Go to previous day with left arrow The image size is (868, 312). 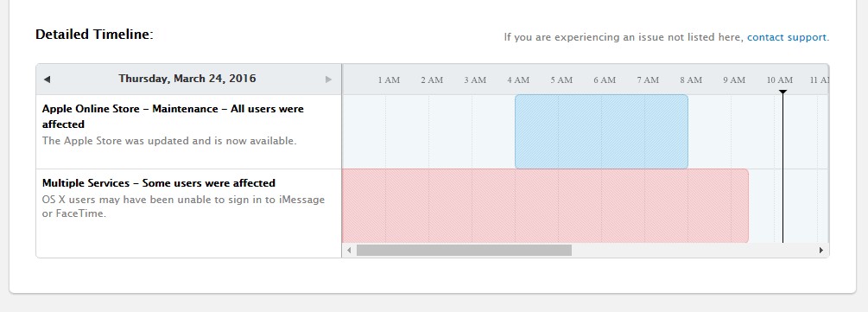(x=47, y=80)
